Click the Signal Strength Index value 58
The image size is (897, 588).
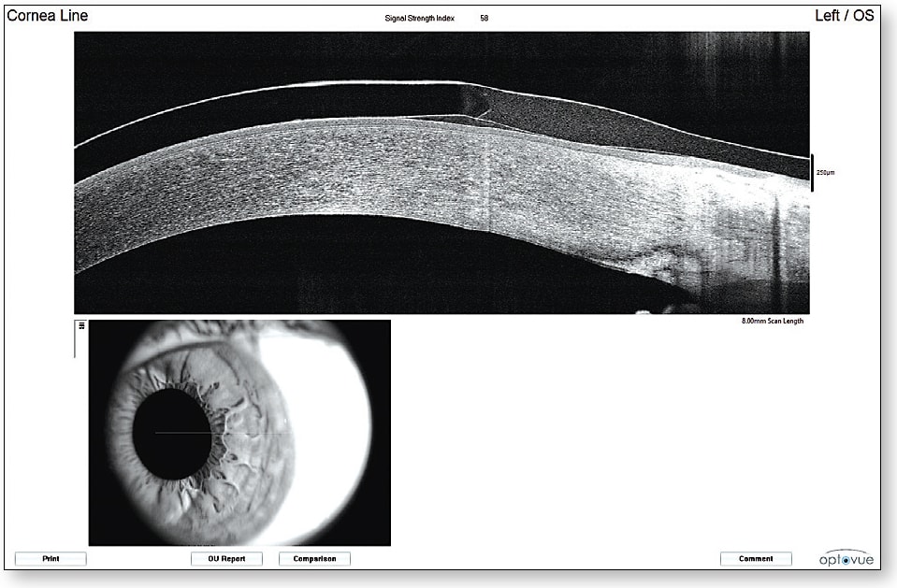(483, 16)
